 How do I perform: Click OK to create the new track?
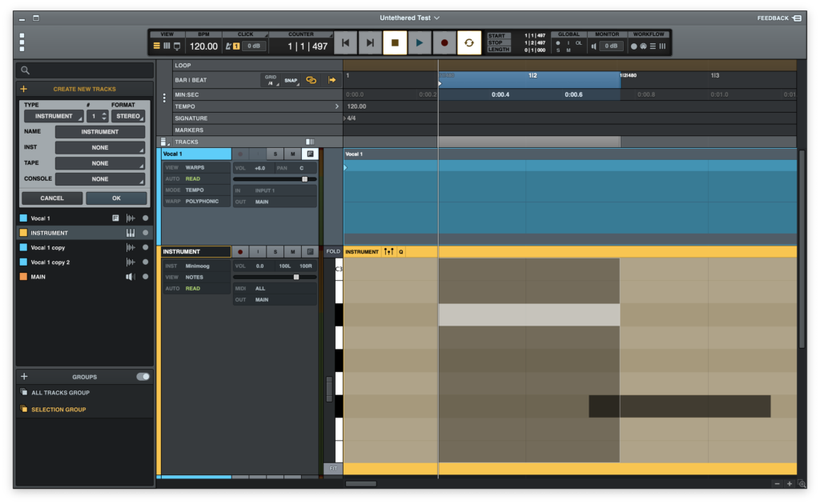(x=116, y=198)
